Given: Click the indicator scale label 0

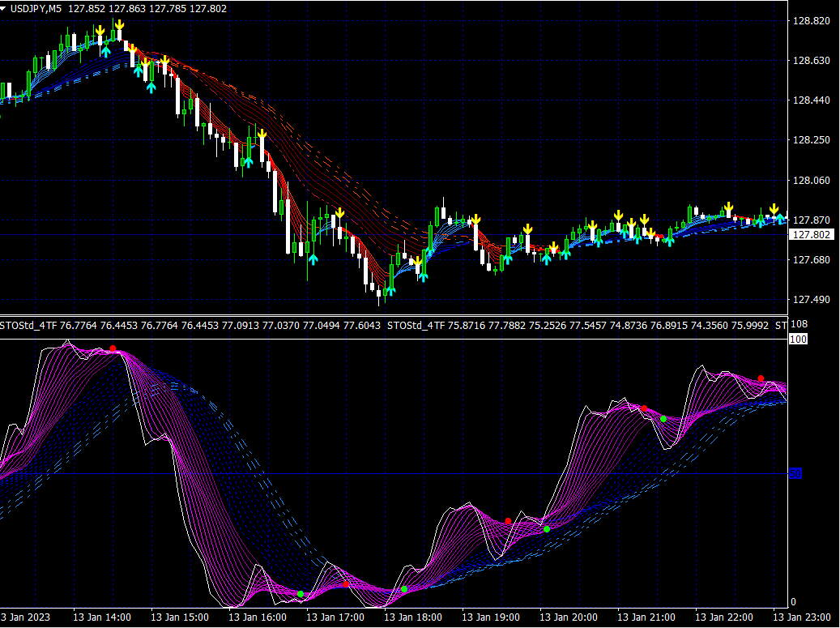Looking at the screenshot, I should [x=793, y=602].
